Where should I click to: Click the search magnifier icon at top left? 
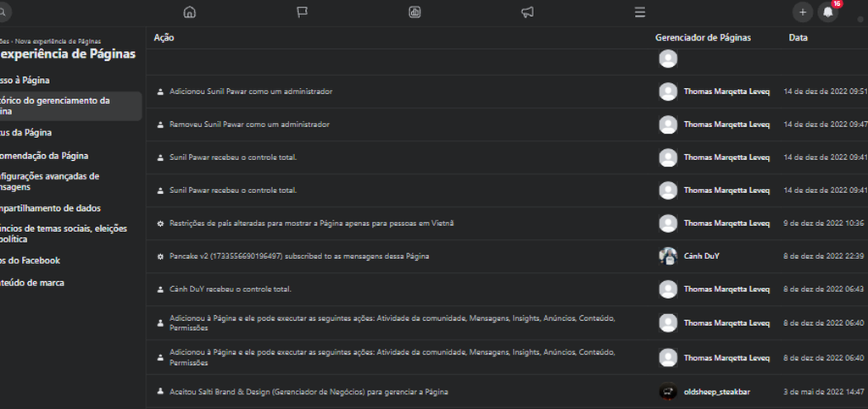(x=3, y=12)
